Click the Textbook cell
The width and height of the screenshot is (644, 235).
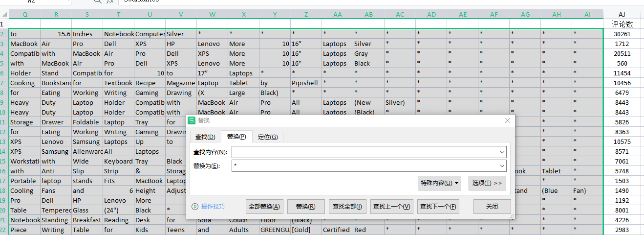(x=119, y=83)
